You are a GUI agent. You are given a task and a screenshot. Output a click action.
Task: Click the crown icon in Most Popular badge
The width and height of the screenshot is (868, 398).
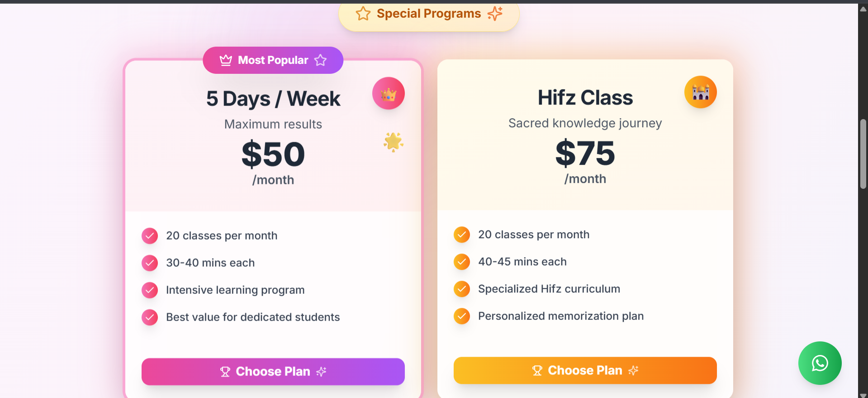(226, 60)
